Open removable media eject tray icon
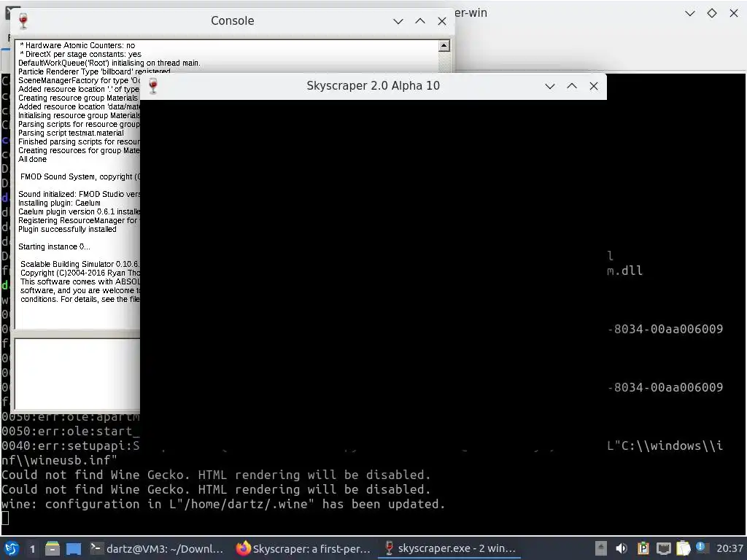The height and width of the screenshot is (560, 747). point(601,548)
